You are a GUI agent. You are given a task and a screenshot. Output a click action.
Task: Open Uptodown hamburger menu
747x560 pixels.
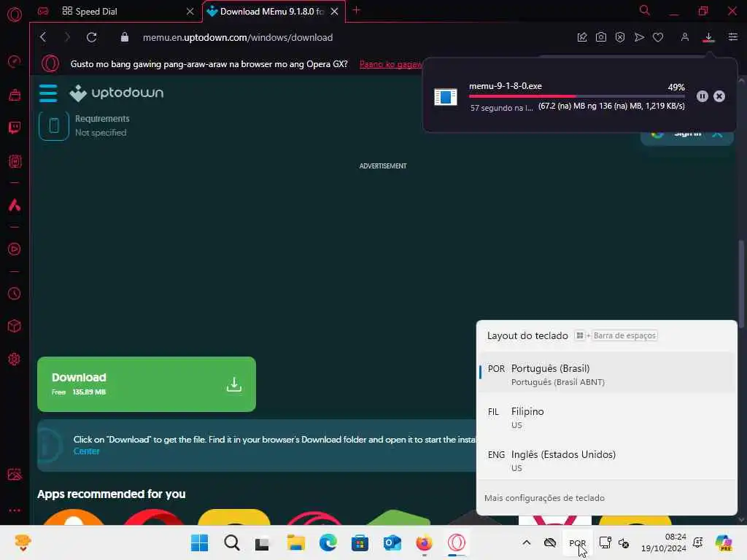[48, 93]
